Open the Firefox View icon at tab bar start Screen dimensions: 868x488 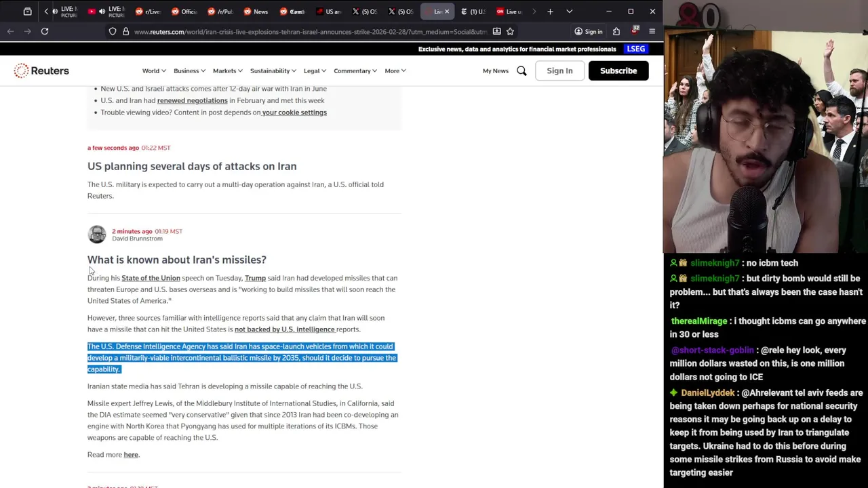coord(27,12)
